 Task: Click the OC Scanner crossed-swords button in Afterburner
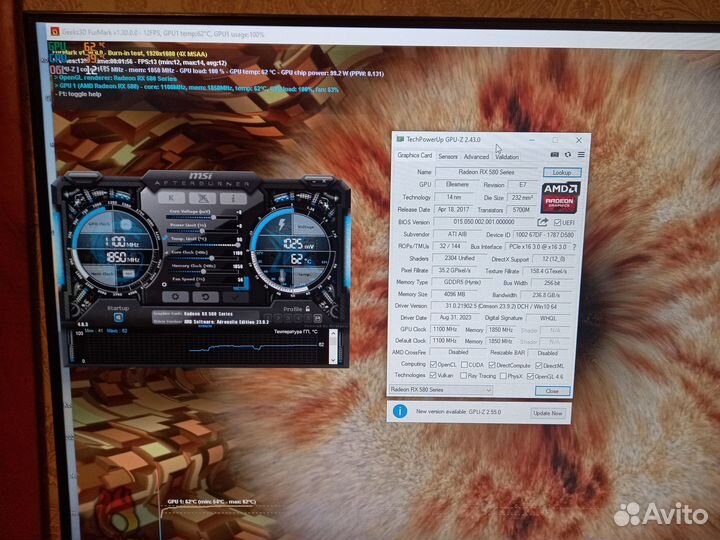202,198
